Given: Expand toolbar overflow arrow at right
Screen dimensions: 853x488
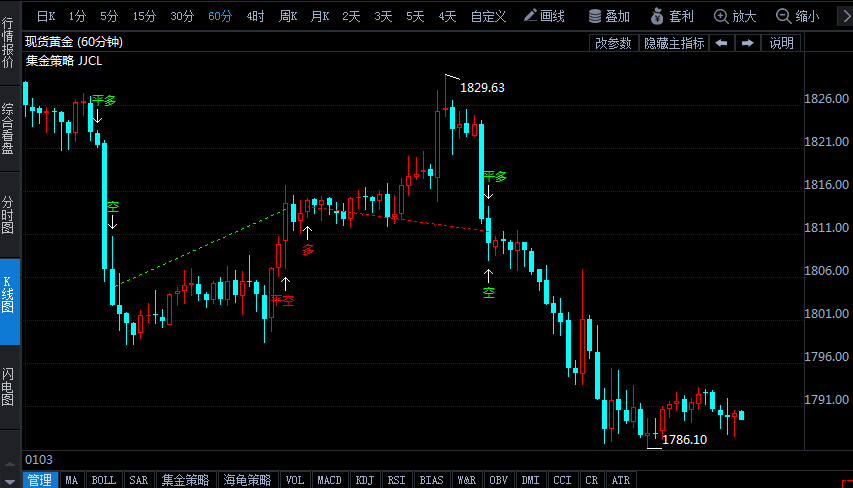Looking at the screenshot, I should click(845, 16).
